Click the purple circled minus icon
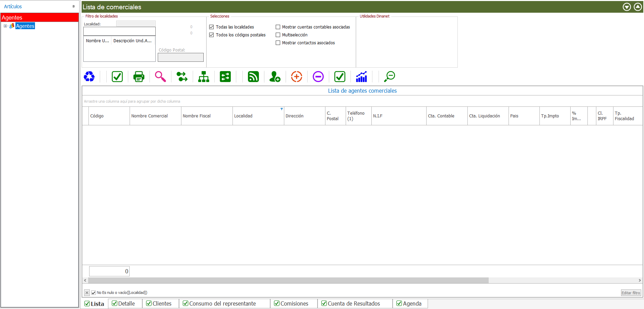 [318, 77]
